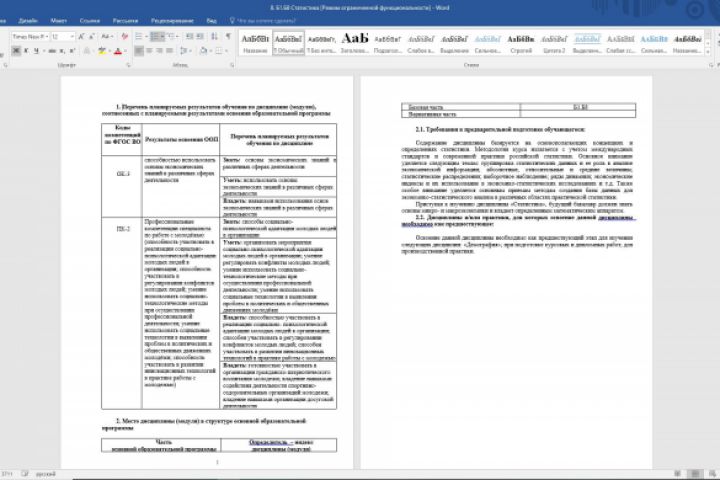The image size is (720, 480).
Task: Toggle subscript formatting
Action: 62,51
